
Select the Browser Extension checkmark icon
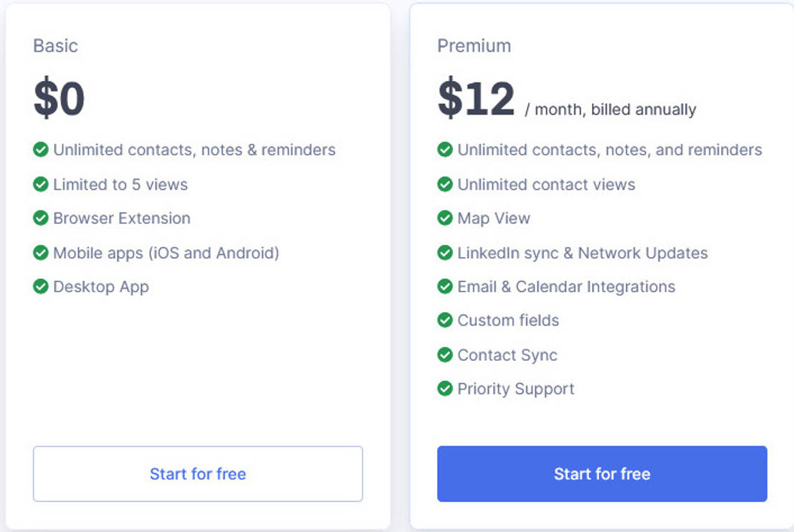point(41,218)
